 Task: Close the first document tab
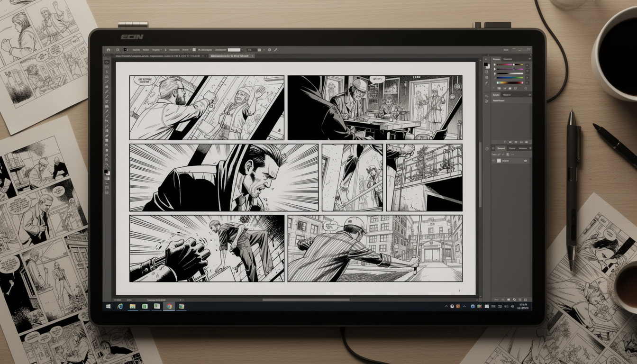pos(207,56)
